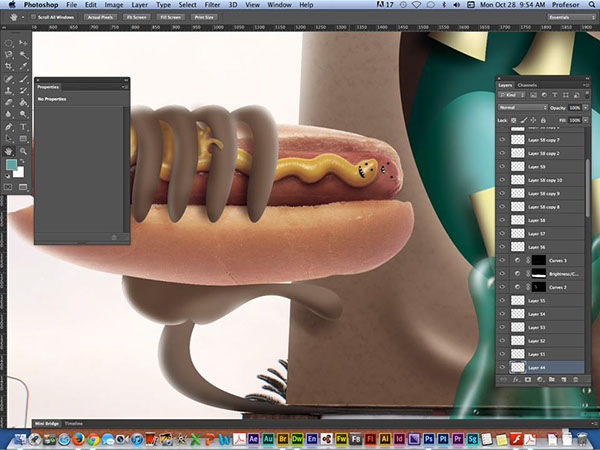The height and width of the screenshot is (450, 600).
Task: Click the Fit Screen button
Action: (137, 17)
